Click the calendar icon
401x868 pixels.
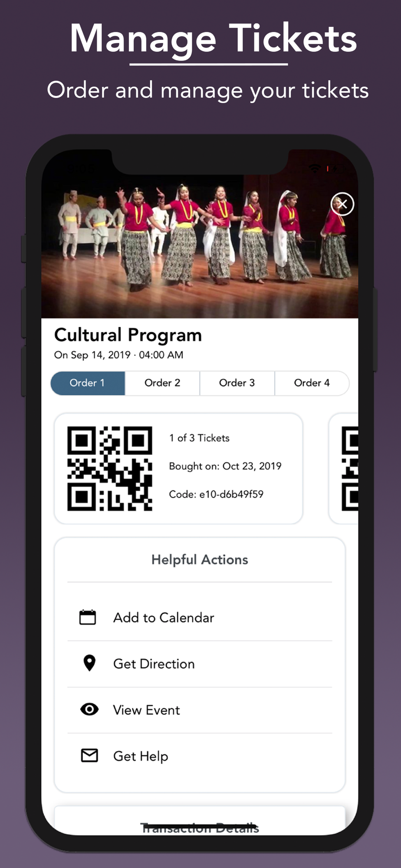(88, 617)
